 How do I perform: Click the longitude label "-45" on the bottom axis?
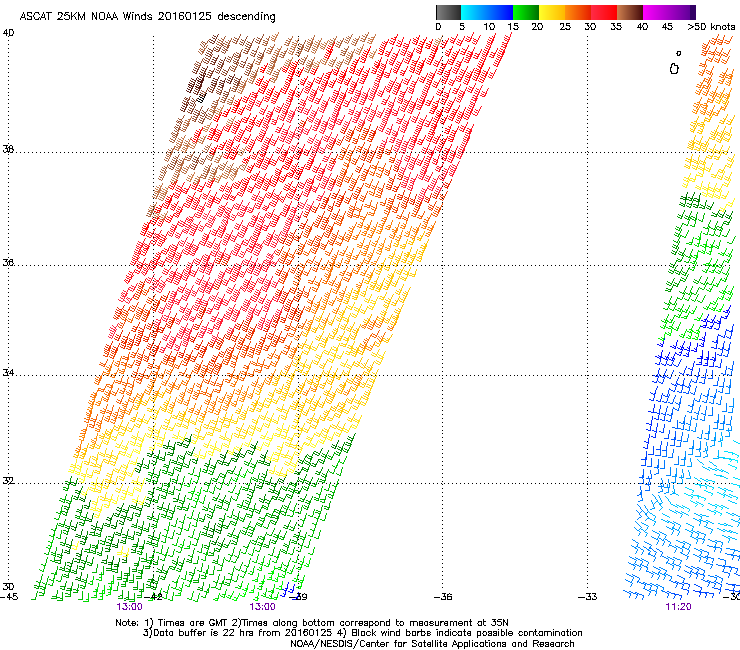point(9,597)
